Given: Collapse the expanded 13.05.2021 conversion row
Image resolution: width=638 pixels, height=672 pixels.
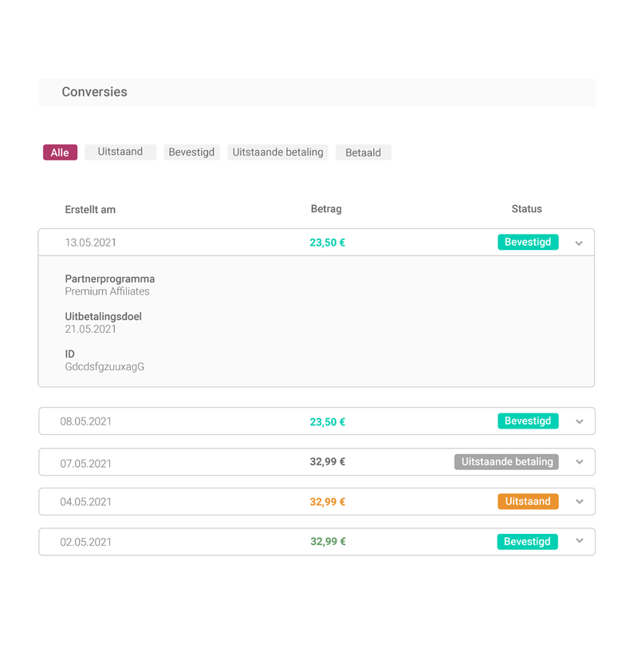Looking at the screenshot, I should [579, 243].
